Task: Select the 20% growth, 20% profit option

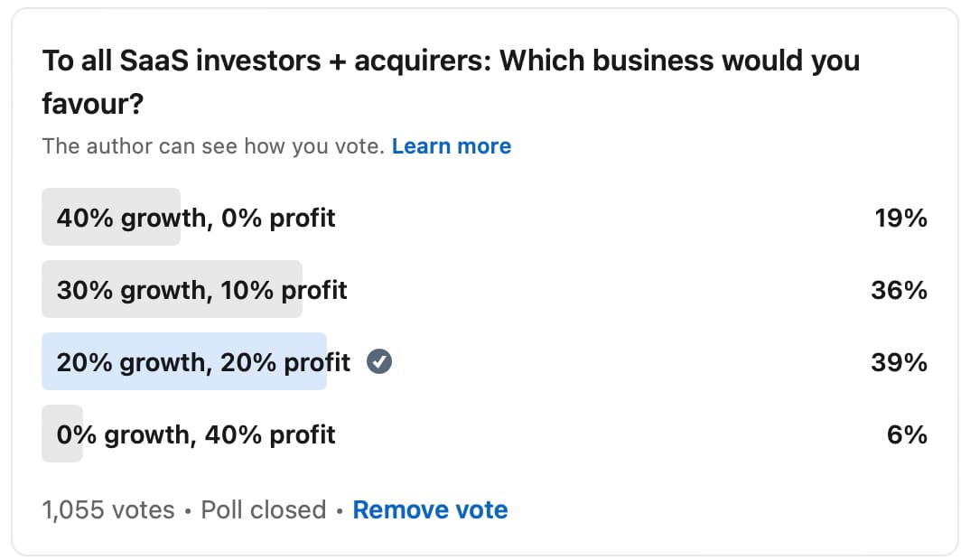Action: pos(203,362)
